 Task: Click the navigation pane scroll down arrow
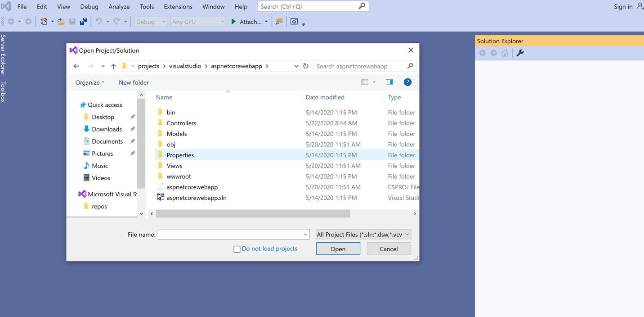[x=141, y=214]
